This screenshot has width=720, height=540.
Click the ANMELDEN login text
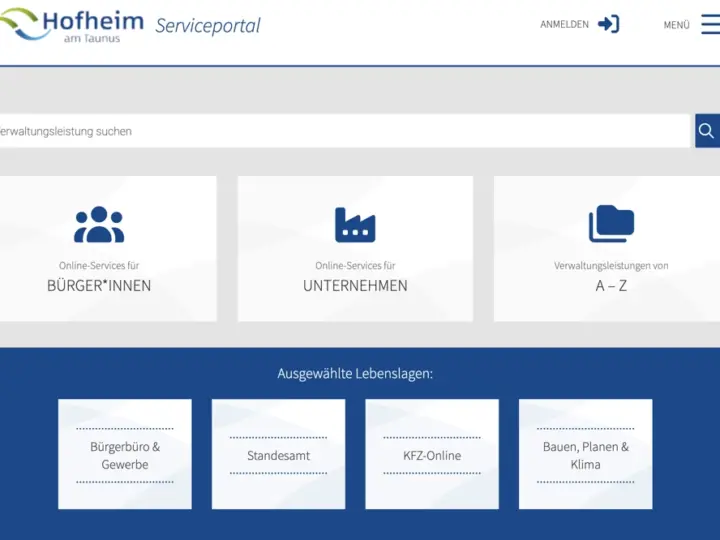click(x=564, y=24)
